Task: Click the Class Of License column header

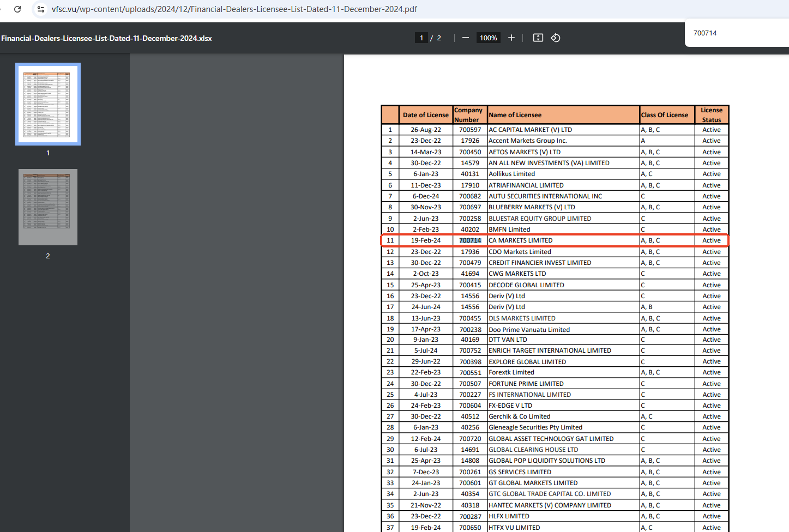Action: coord(665,115)
